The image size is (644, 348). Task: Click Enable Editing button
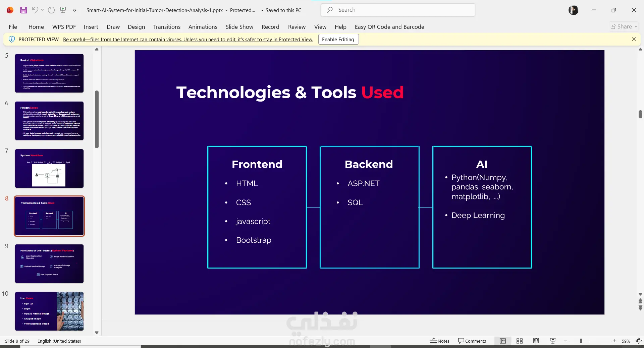338,39
